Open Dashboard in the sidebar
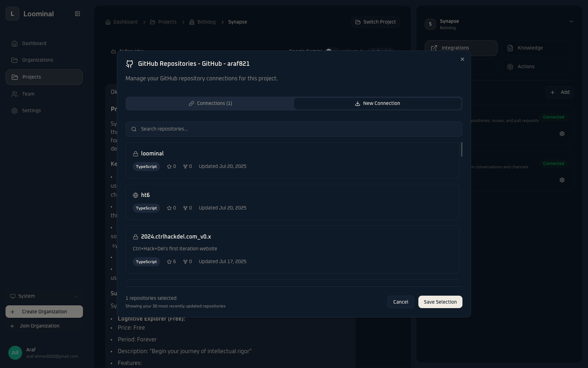588x368 pixels. point(44,43)
